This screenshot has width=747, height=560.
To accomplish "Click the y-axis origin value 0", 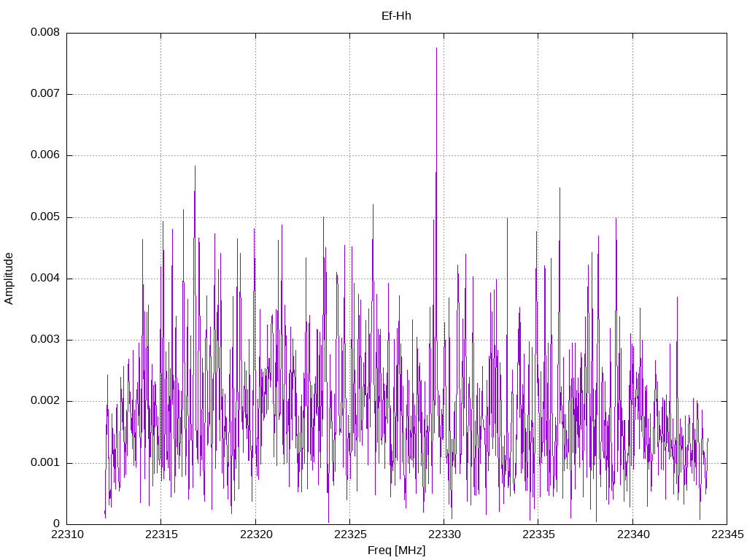I will point(57,524).
